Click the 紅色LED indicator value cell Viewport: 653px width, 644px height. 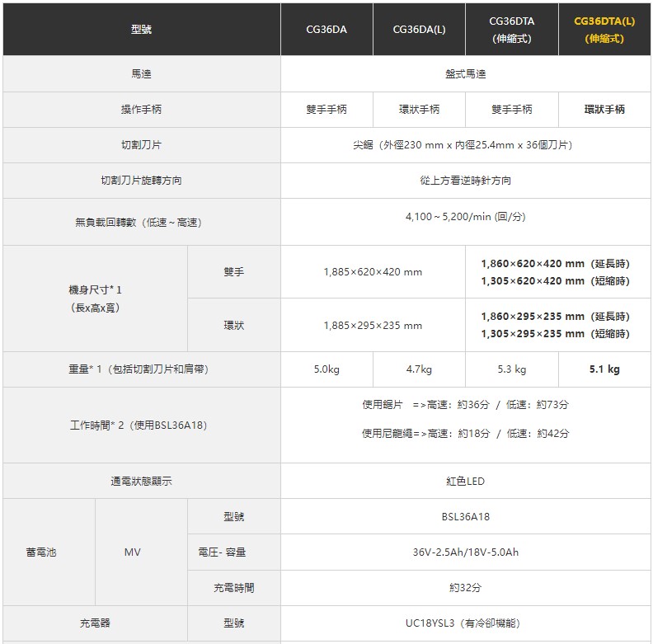pos(465,482)
